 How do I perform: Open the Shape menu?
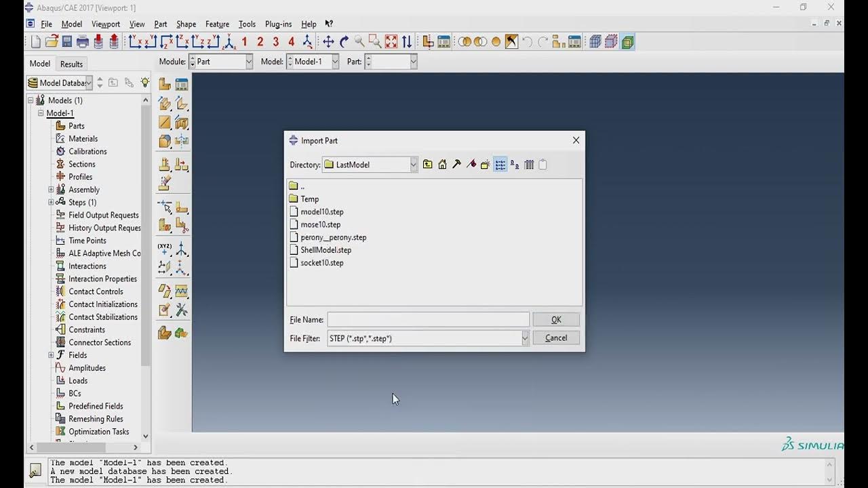(x=186, y=24)
